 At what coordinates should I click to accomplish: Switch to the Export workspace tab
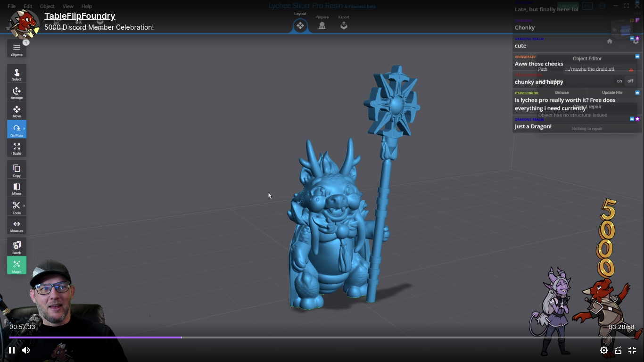tap(344, 23)
